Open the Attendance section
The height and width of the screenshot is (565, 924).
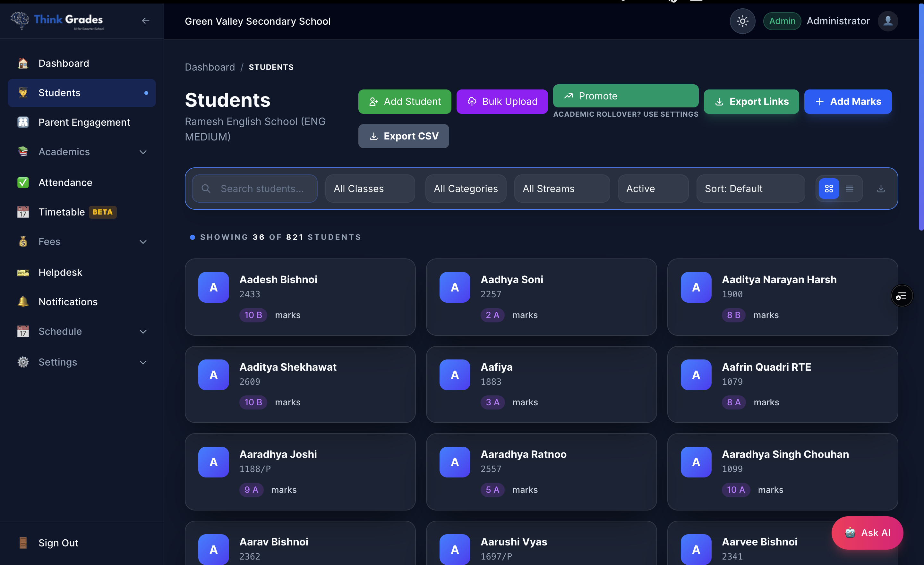click(82, 182)
